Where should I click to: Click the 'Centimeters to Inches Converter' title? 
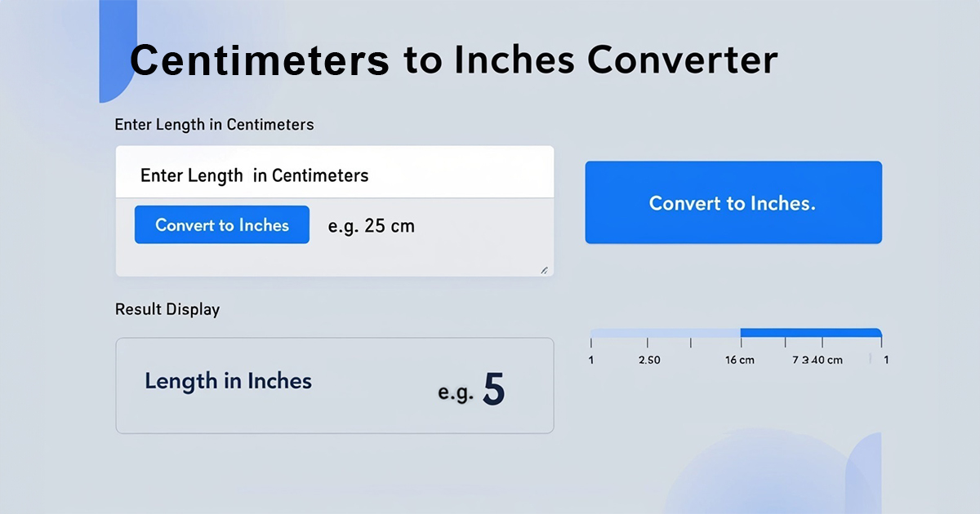[x=455, y=59]
